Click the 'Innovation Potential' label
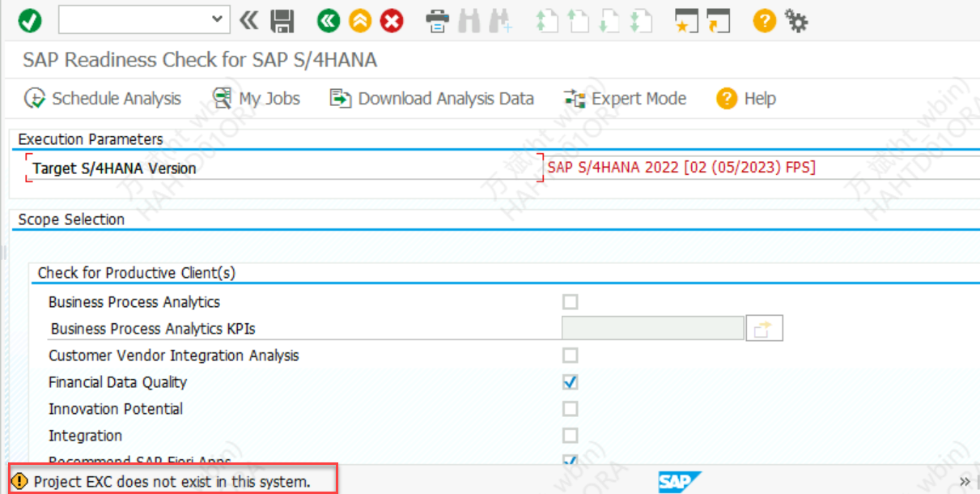This screenshot has width=980, height=494. point(116,409)
